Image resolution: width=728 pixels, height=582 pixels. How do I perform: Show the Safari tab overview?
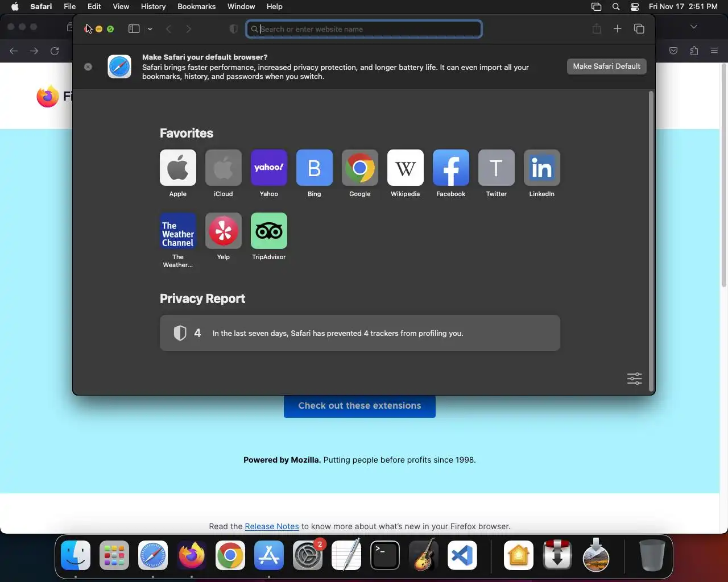tap(639, 28)
